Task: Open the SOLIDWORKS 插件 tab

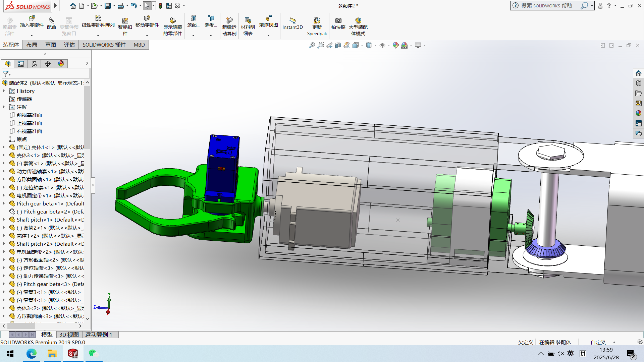Action: (104, 45)
